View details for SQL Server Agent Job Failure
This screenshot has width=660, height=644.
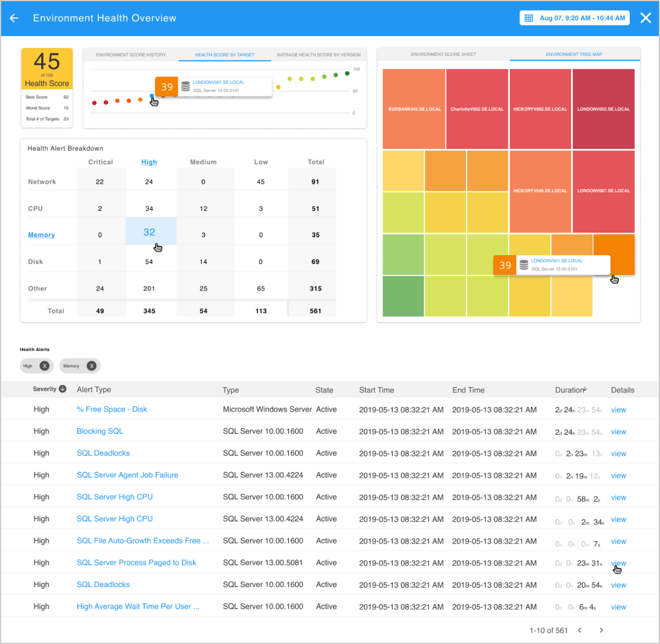618,475
